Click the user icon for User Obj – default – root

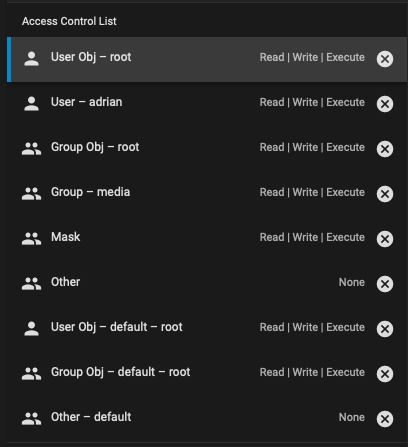click(x=32, y=329)
